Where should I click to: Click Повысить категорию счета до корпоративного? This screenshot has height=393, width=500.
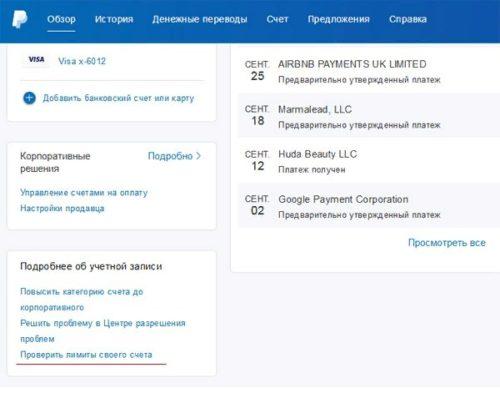click(82, 299)
